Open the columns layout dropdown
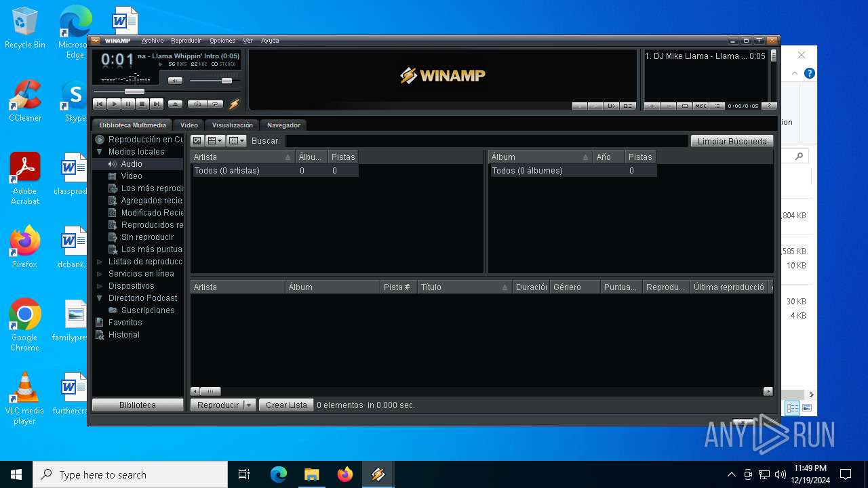 point(237,141)
